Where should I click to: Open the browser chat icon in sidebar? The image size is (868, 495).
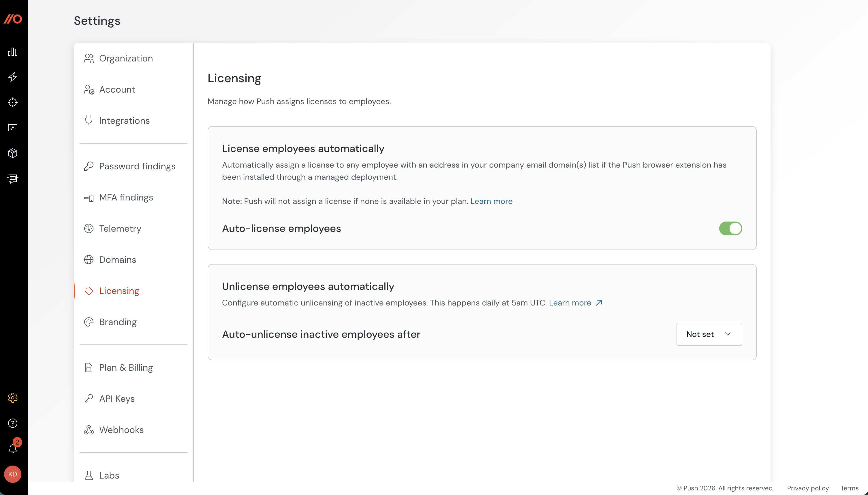[13, 179]
